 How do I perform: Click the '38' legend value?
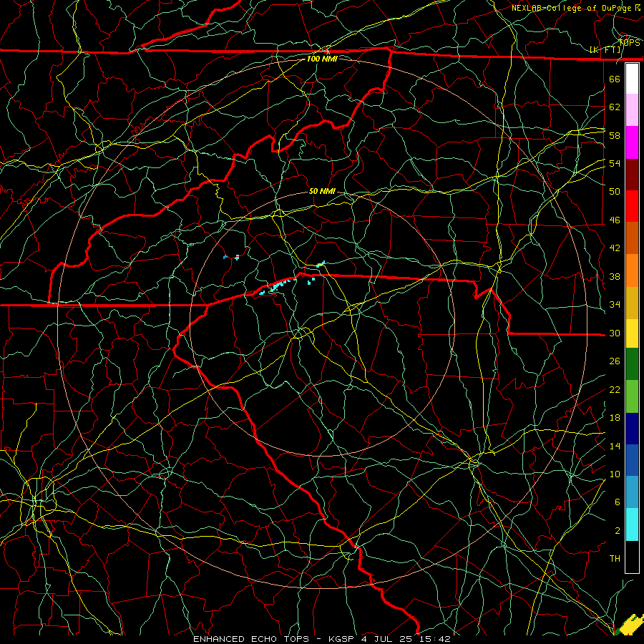pos(615,276)
